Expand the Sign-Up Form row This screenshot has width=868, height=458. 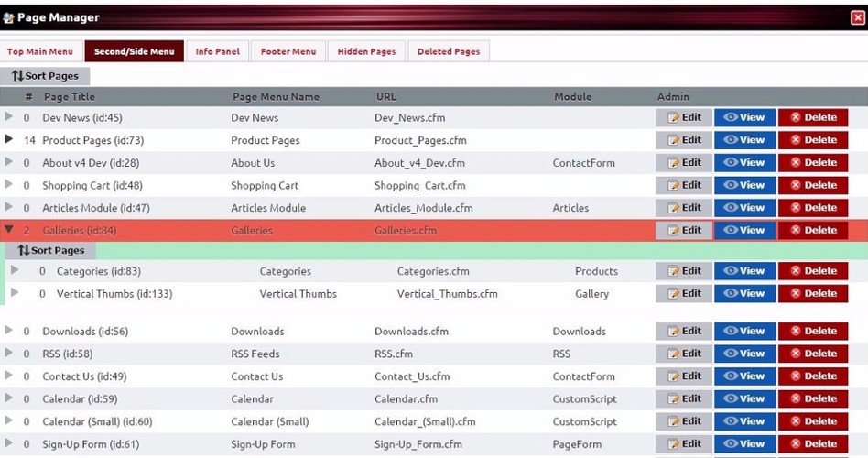[x=8, y=442]
